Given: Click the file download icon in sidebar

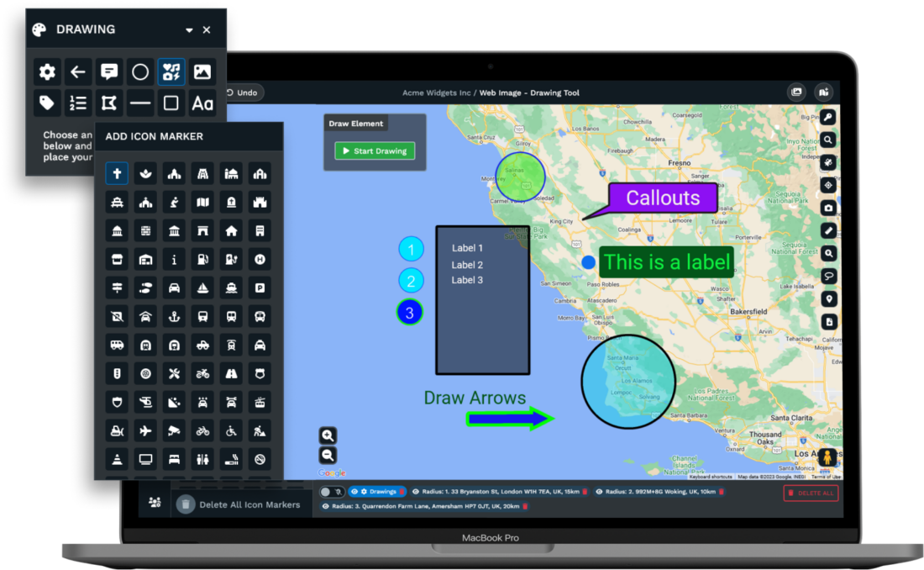Looking at the screenshot, I should [x=828, y=322].
